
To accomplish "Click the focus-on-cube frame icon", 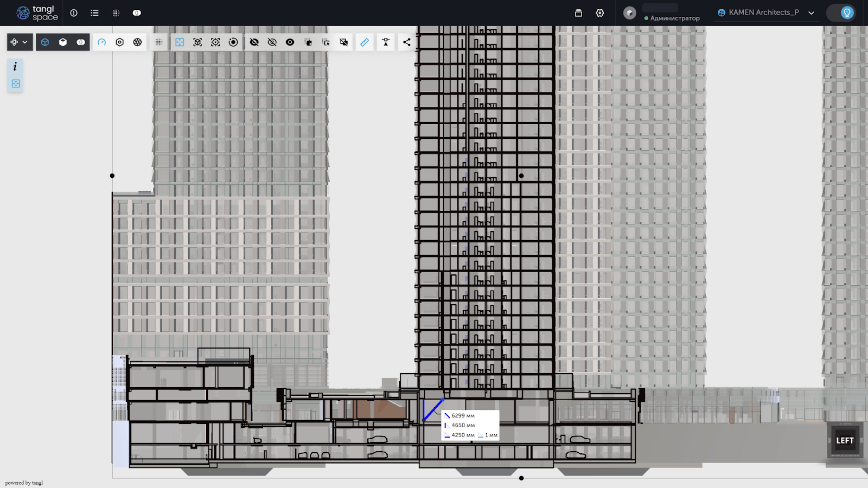I will [197, 42].
